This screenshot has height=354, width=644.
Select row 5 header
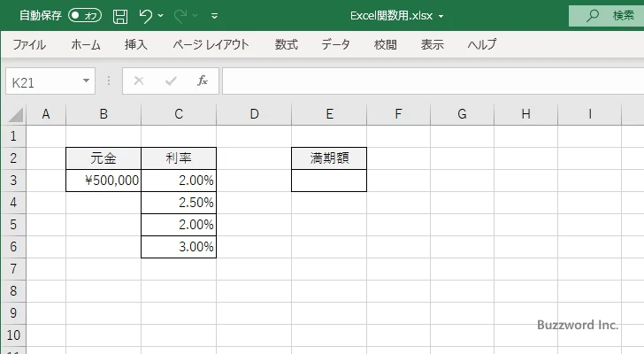(13, 225)
